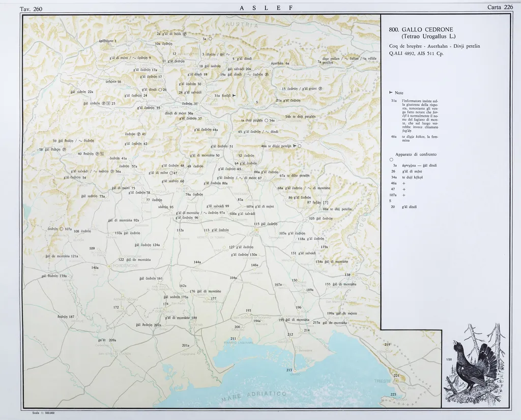Image resolution: width=521 pixels, height=420 pixels.
Task: Select the circle marker next to map point 107a
Action: [61, 229]
